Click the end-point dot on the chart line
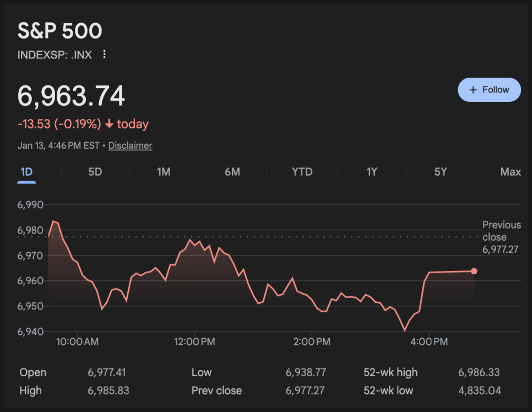 coord(474,271)
